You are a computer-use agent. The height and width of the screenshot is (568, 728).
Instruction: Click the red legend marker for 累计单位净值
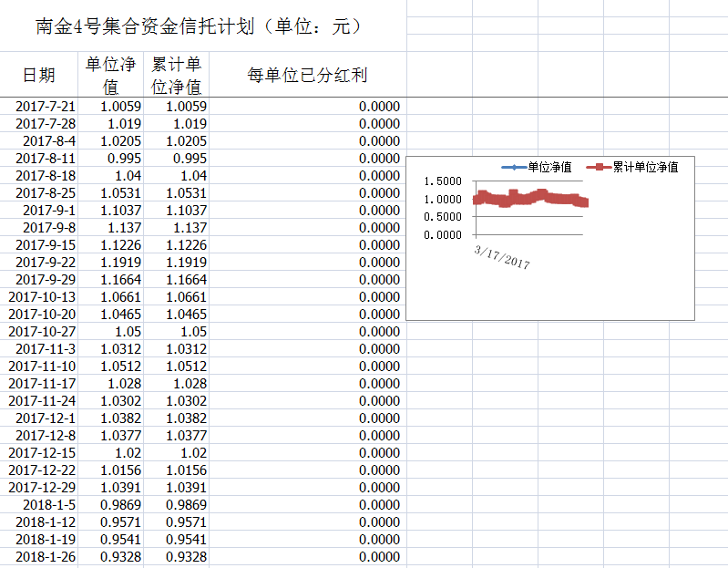point(598,167)
